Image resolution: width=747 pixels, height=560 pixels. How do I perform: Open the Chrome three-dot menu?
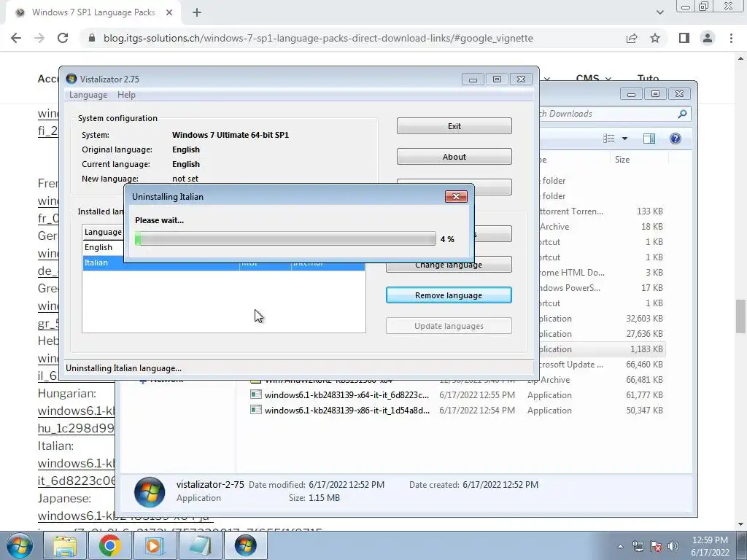(731, 38)
